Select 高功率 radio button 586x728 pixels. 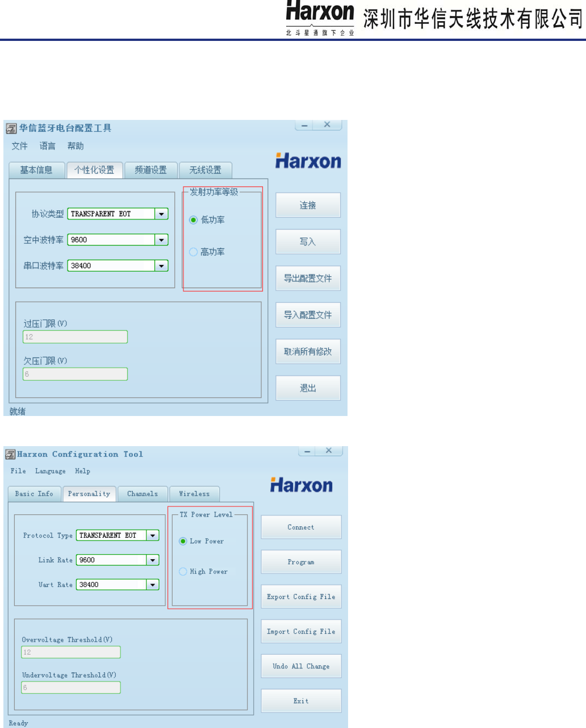pyautogui.click(x=193, y=252)
